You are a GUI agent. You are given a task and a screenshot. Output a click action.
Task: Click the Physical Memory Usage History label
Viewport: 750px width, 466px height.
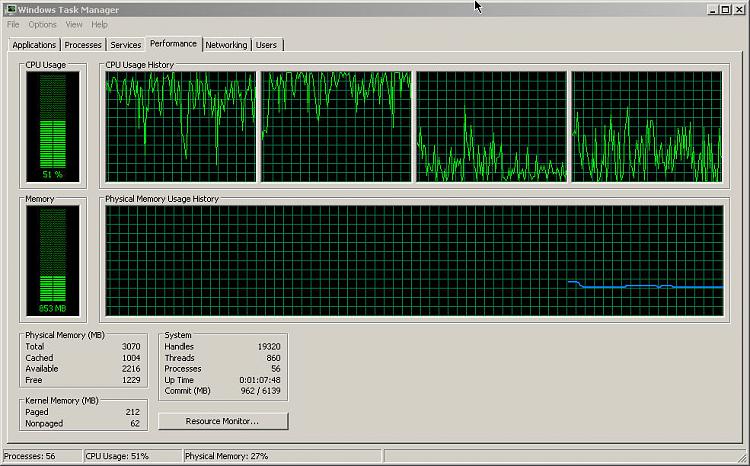162,199
